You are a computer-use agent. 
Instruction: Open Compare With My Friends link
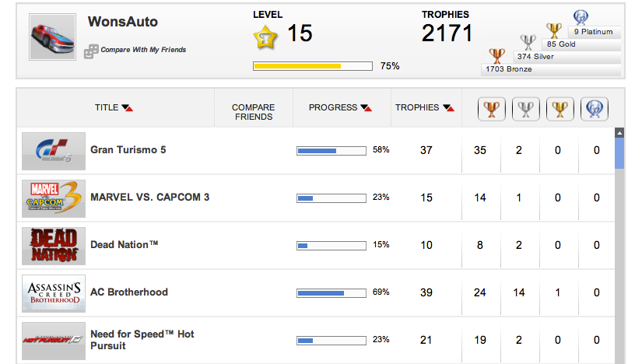coord(142,50)
